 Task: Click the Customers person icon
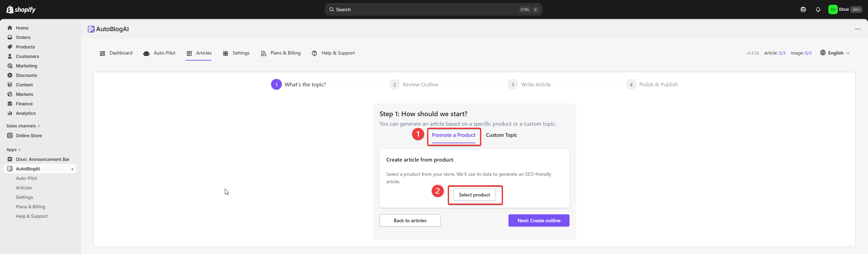(x=10, y=56)
